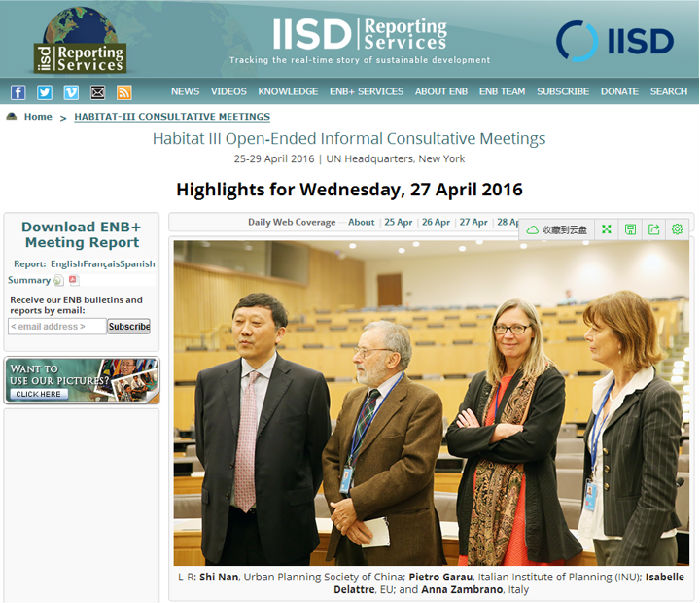Image resolution: width=700 pixels, height=603 pixels.
Task: View 27 Apr daily coverage
Action: click(474, 222)
